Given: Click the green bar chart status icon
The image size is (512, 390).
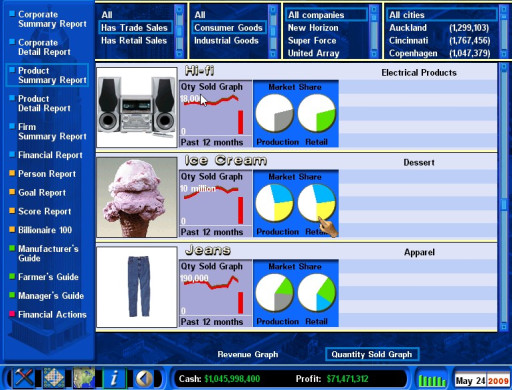Looking at the screenshot, I should (432, 380).
